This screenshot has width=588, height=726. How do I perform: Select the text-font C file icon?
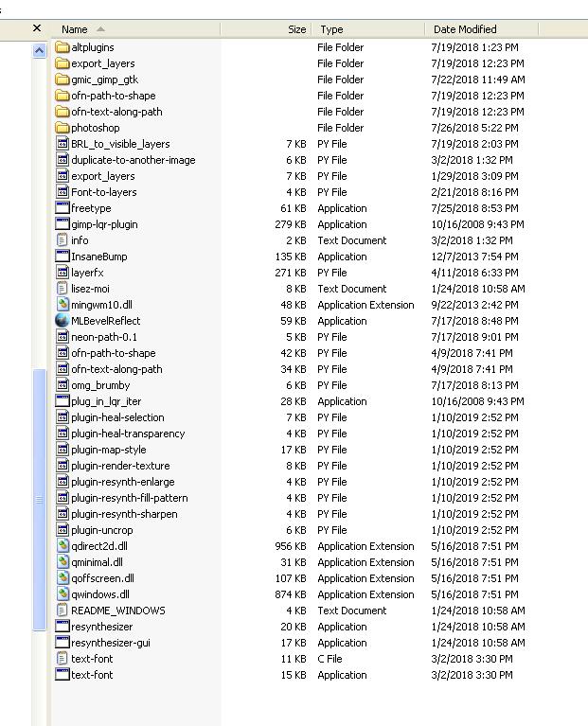pos(62,659)
